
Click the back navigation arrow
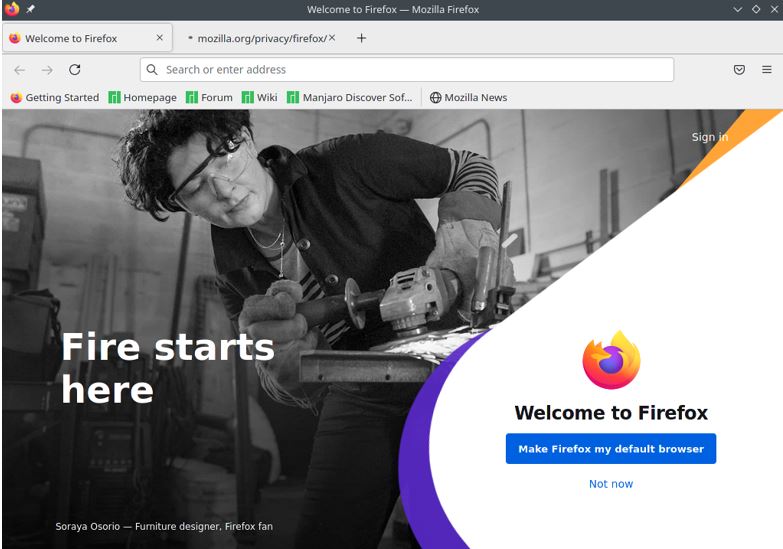(19, 70)
